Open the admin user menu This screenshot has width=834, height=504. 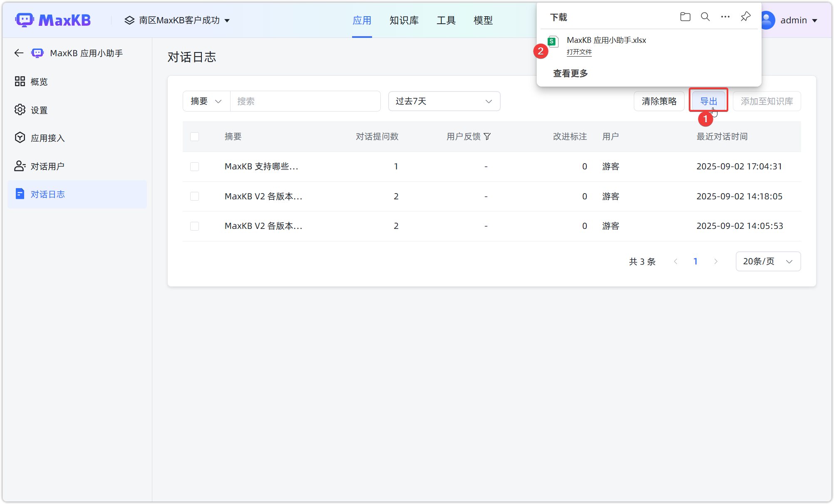tap(799, 20)
